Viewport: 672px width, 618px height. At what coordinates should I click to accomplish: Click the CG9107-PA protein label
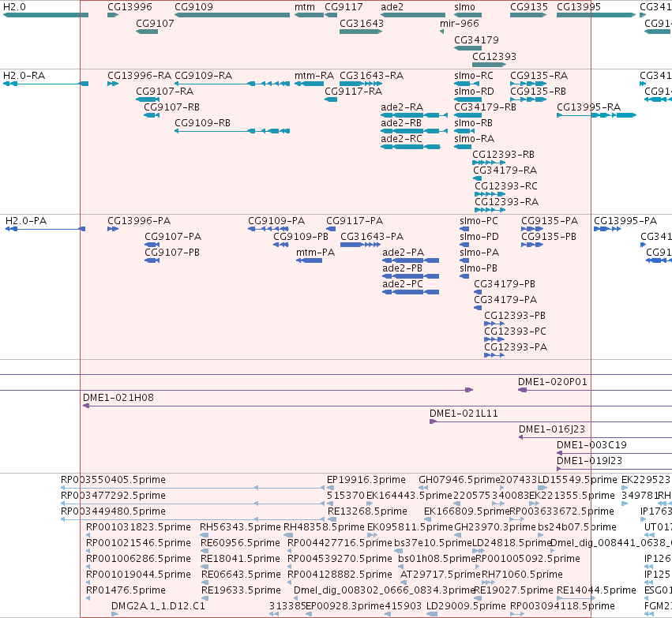point(173,237)
